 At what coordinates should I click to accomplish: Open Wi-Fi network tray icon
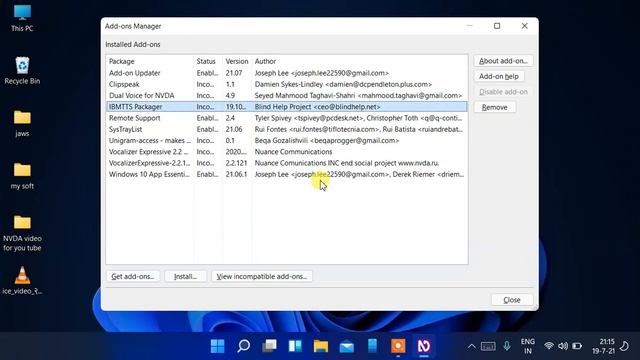[549, 346]
